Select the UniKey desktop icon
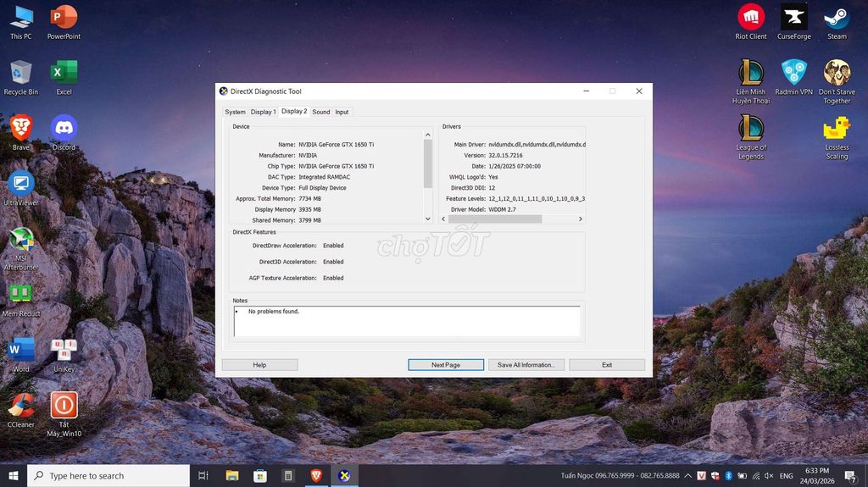Image resolution: width=868 pixels, height=487 pixels. [x=64, y=355]
